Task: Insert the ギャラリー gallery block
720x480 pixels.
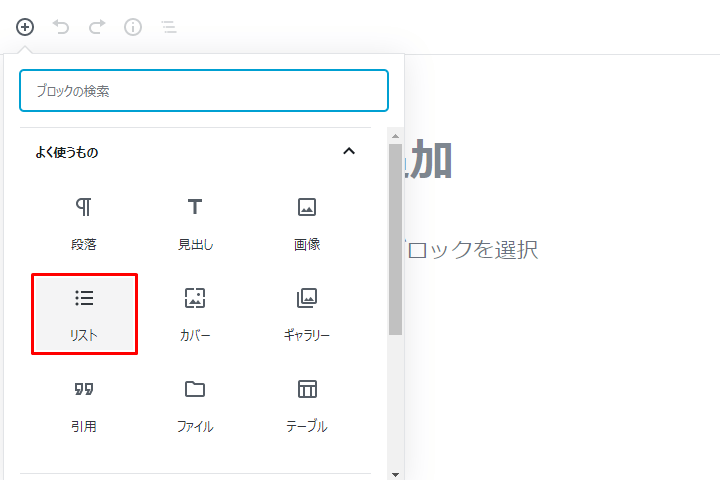Action: tap(307, 314)
